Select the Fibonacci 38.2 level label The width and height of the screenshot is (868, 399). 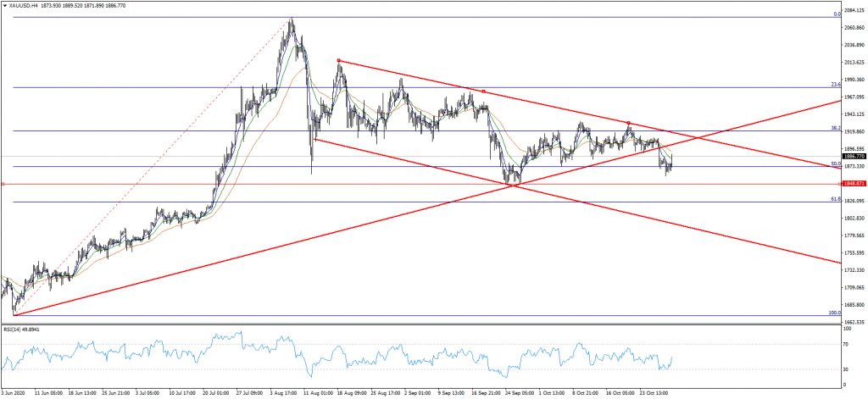pos(835,128)
